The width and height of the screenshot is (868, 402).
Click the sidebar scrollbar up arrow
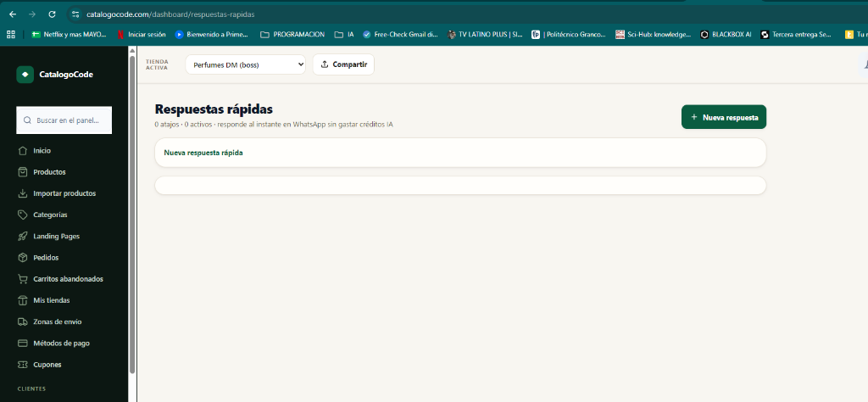[x=131, y=51]
